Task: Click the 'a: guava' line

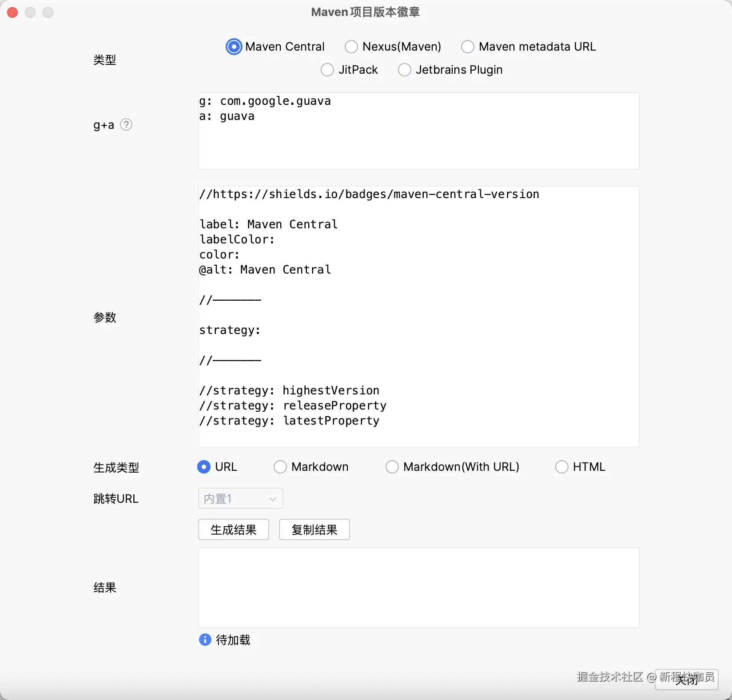Action: click(x=227, y=116)
